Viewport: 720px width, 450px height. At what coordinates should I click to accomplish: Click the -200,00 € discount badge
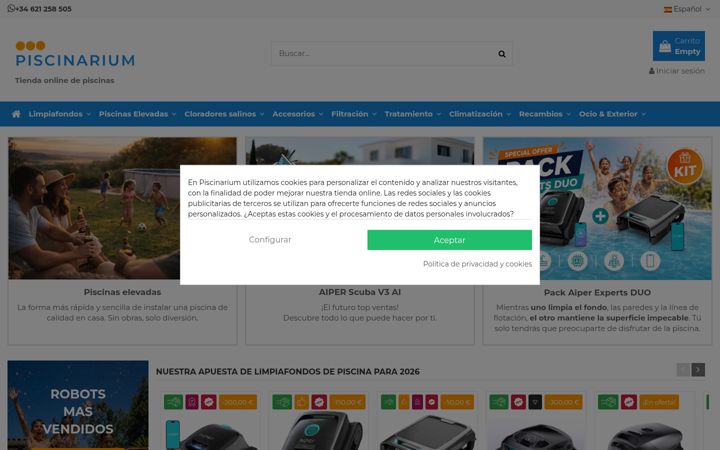(x=238, y=402)
